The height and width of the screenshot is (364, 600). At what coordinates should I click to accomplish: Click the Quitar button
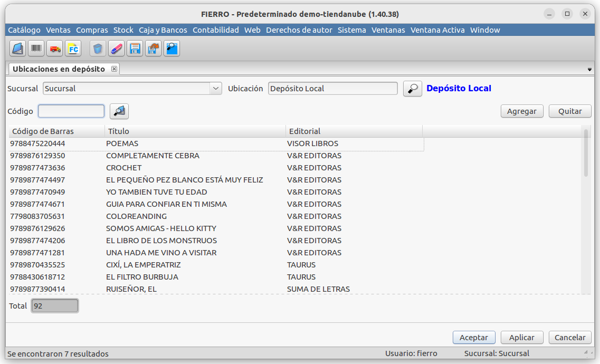pyautogui.click(x=570, y=111)
